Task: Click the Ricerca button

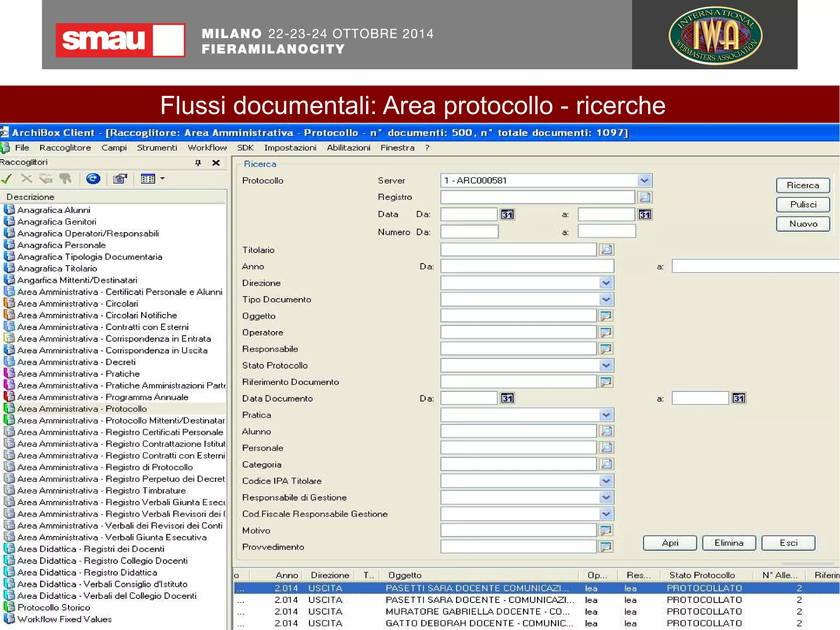Action: (803, 185)
